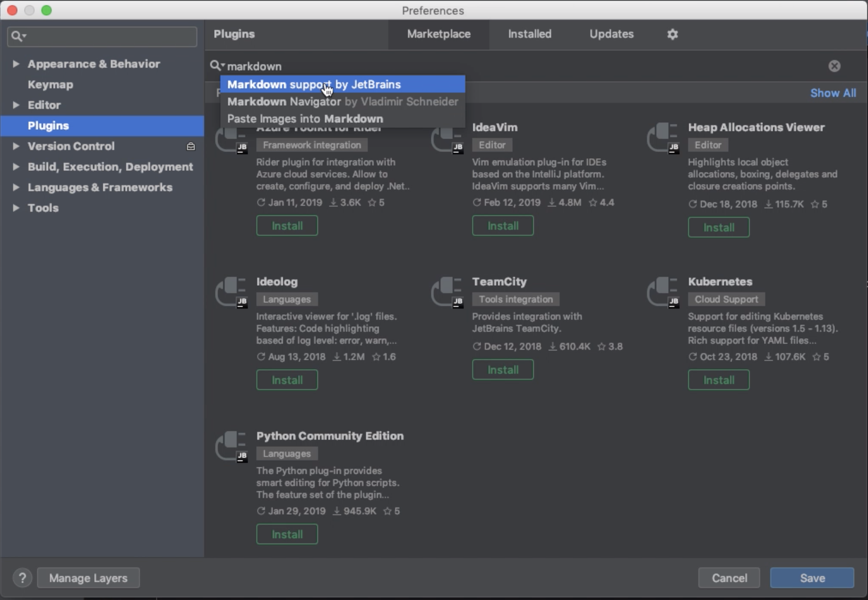Choose Paste Images into Markdown suggestion
868x600 pixels.
click(x=343, y=119)
